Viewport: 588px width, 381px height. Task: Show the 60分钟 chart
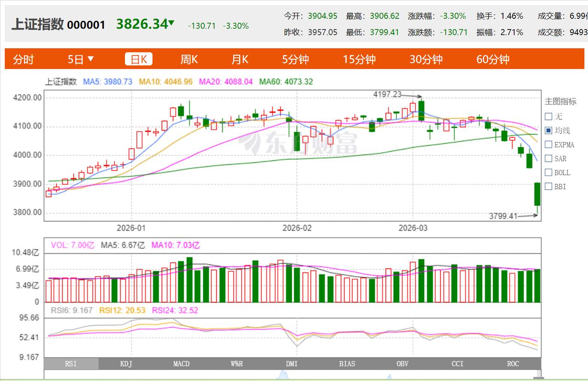(x=493, y=59)
